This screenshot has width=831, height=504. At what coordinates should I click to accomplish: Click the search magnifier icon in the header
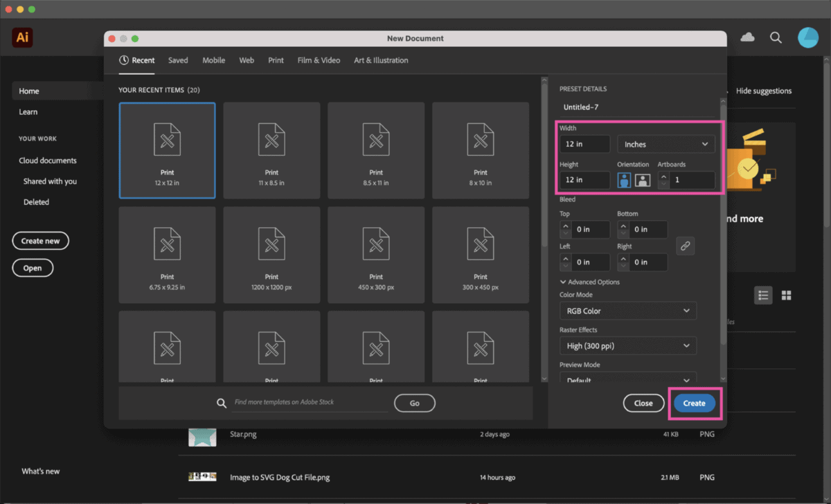[776, 38]
